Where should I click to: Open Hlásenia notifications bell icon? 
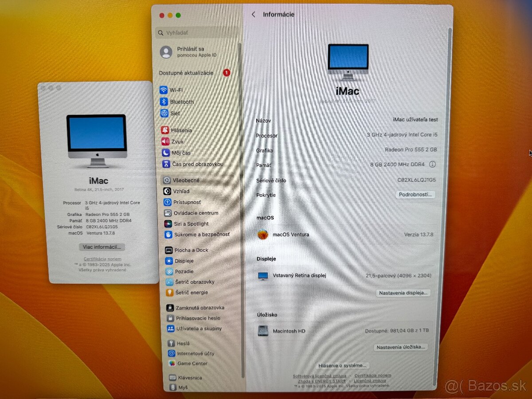(165, 130)
